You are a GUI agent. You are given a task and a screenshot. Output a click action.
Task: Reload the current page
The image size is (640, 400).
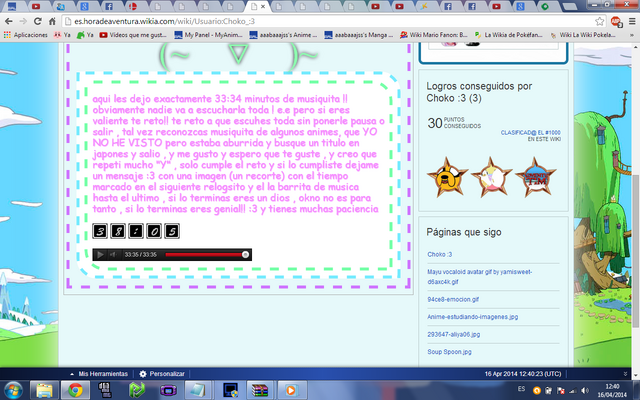tap(38, 21)
